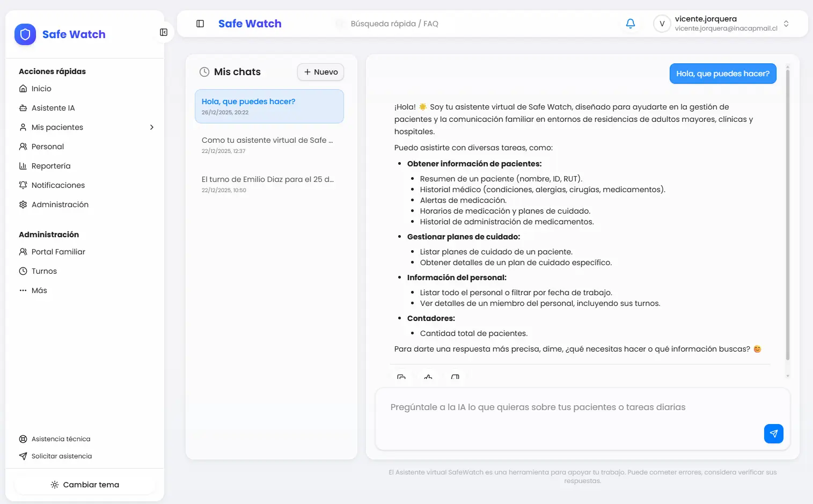Send the message with the paper plane button

pyautogui.click(x=773, y=433)
